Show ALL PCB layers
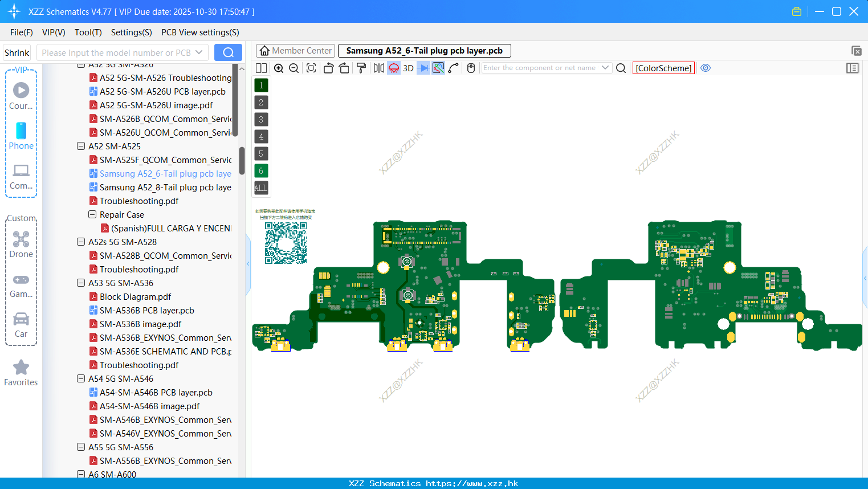Screen dimensions: 868x489 [x=261, y=188]
